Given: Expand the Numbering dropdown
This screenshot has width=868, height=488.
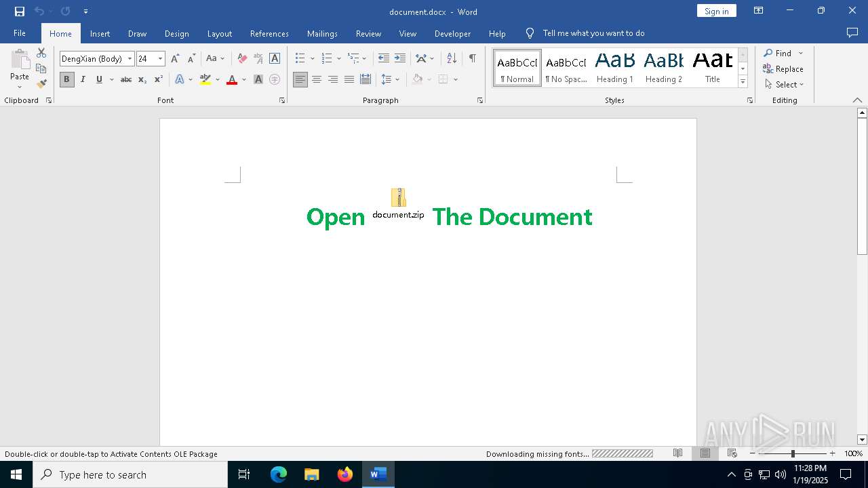Looking at the screenshot, I should coord(339,58).
